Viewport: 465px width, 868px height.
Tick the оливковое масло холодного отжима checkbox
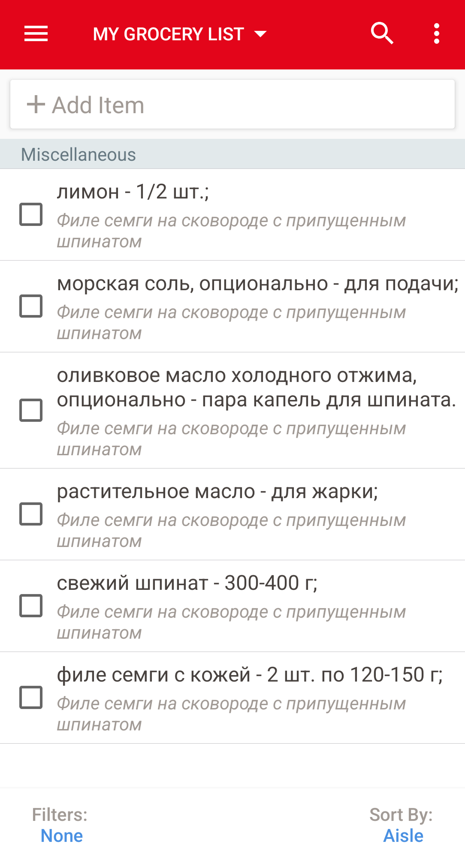(31, 410)
